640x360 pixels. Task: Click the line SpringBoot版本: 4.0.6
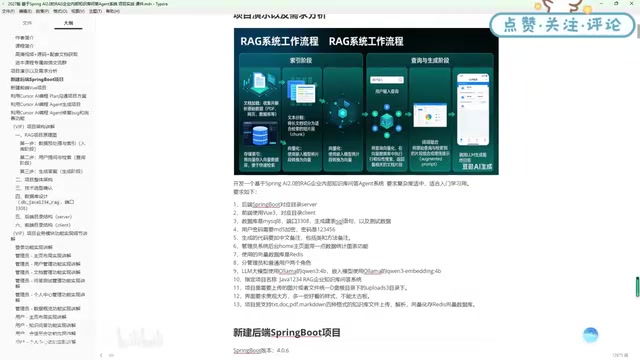(x=261, y=351)
